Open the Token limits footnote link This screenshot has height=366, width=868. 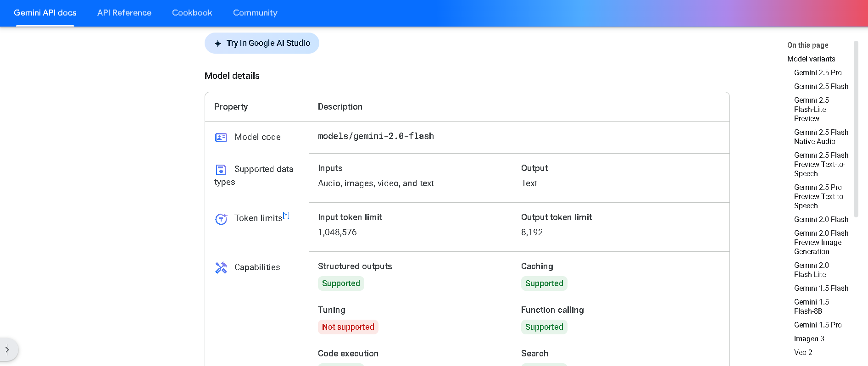pos(286,215)
